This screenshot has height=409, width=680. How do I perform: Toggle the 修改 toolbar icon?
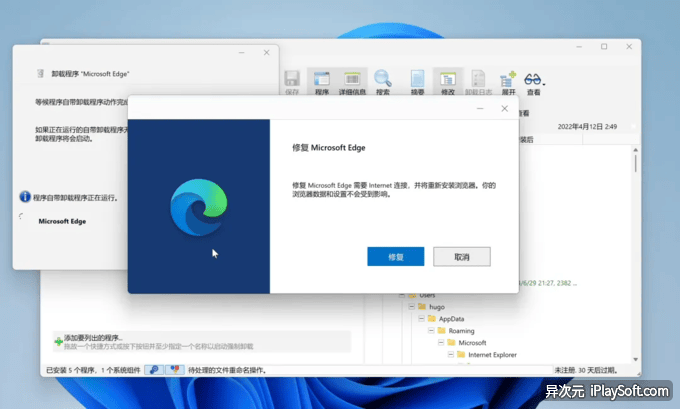click(x=448, y=82)
